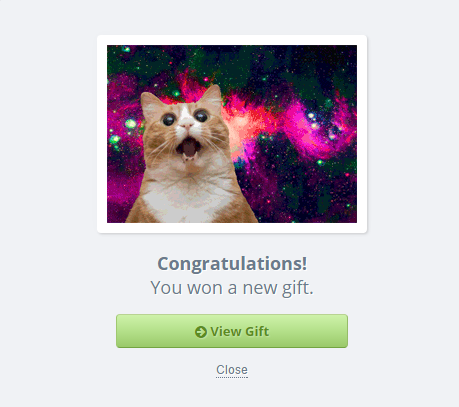This screenshot has width=459, height=407.
Task: Click the cat's white chest fur
Action: click(x=188, y=200)
